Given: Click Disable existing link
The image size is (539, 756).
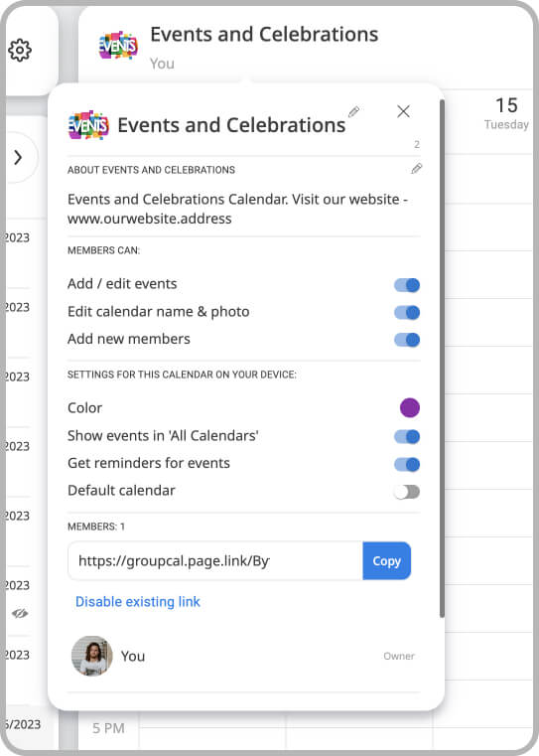Looking at the screenshot, I should click(138, 602).
